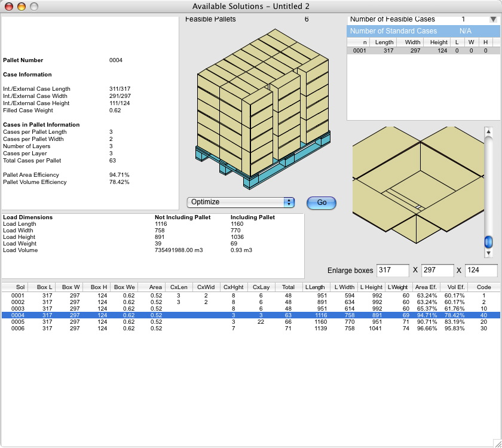Click the blue scrollbar thumb beside case preview
The width and height of the screenshot is (502, 448).
(x=488, y=242)
